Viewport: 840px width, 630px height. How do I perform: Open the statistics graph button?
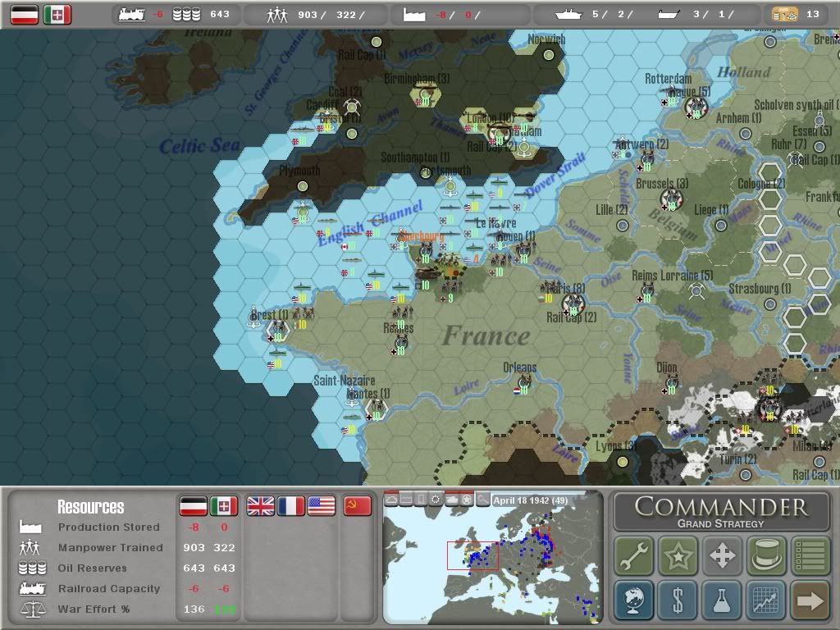(x=766, y=600)
